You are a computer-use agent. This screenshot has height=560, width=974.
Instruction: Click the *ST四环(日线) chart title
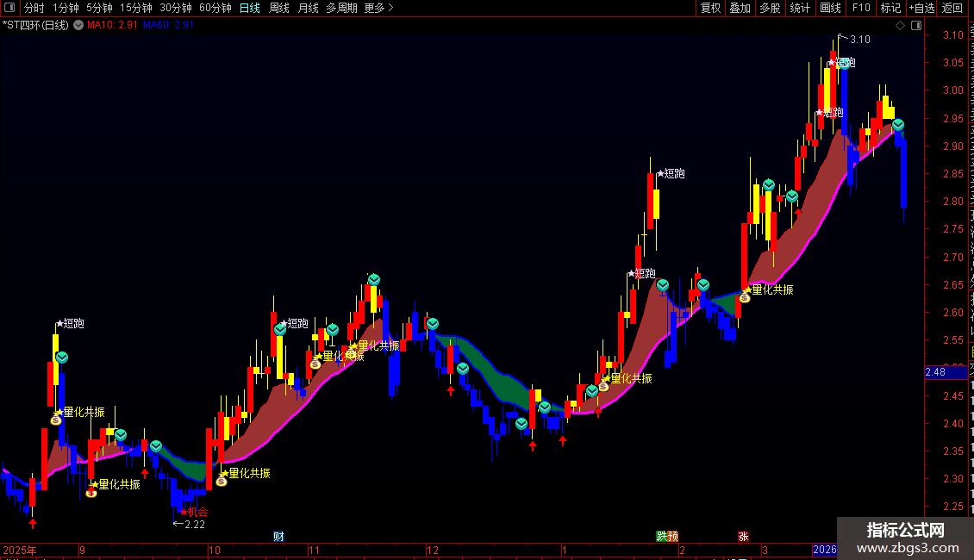(x=35, y=26)
